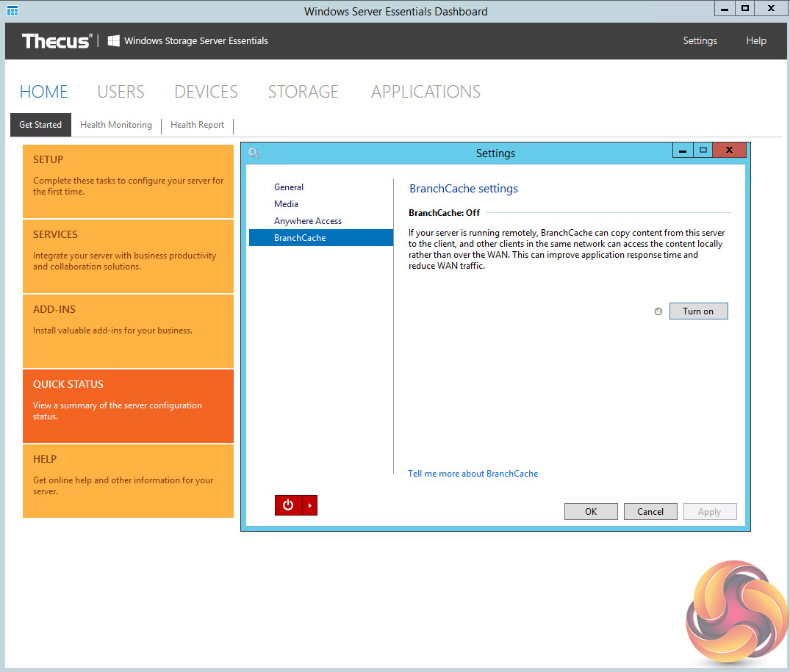
Task: Click the Apply button
Action: pyautogui.click(x=710, y=511)
